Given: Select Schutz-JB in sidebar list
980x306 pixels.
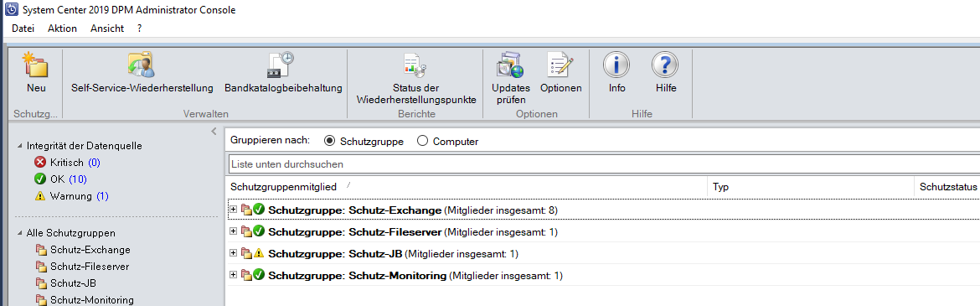Looking at the screenshot, I should (x=73, y=283).
